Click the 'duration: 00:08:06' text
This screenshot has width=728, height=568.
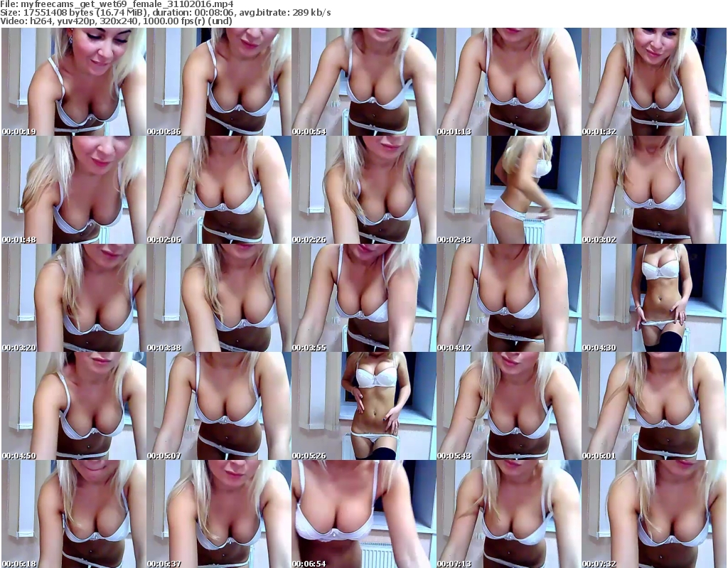click(x=194, y=13)
